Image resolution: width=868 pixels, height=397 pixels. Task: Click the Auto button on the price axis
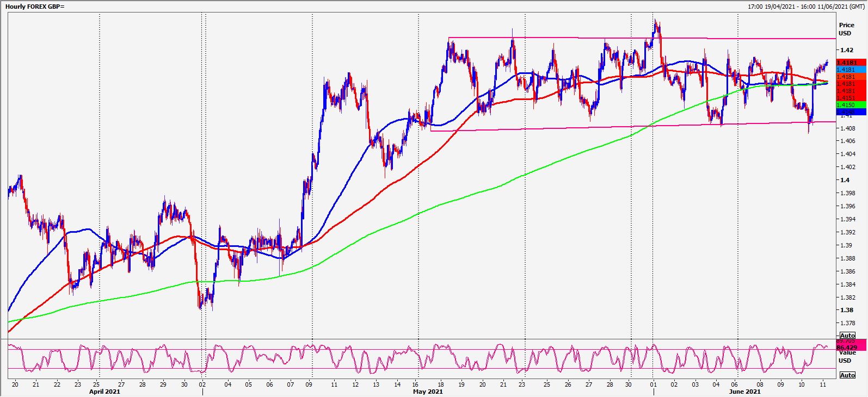[847, 336]
